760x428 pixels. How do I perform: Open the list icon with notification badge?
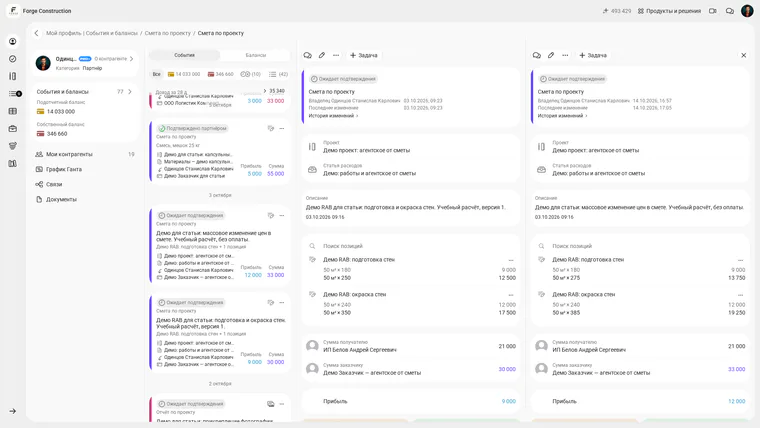click(x=15, y=94)
